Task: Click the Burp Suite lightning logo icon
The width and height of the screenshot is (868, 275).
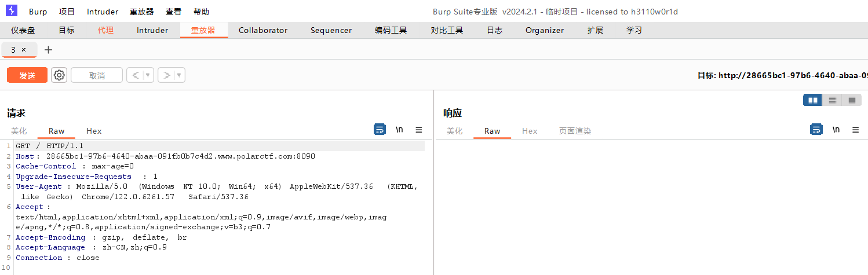Action: (x=11, y=10)
